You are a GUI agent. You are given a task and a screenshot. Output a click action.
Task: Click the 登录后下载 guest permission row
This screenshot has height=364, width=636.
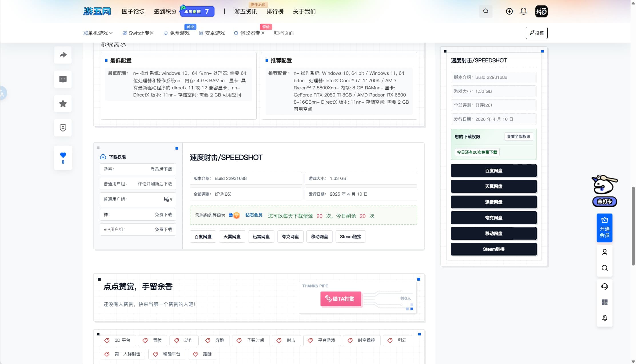pyautogui.click(x=138, y=169)
